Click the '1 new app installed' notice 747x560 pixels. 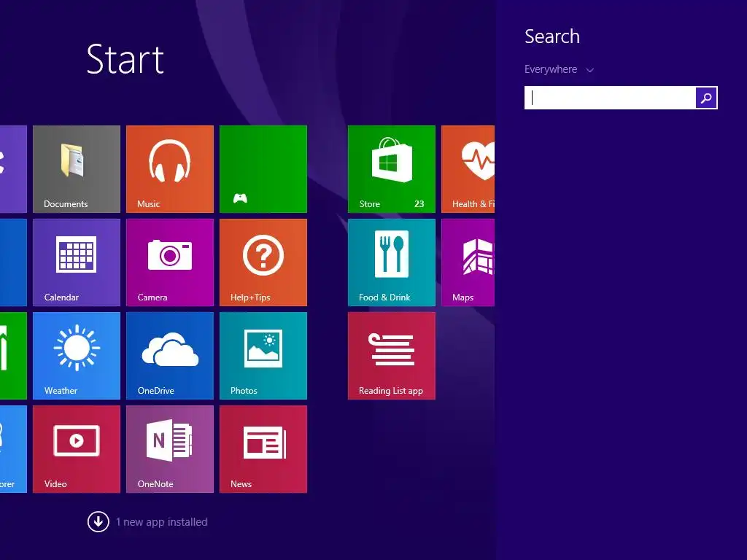tap(161, 522)
